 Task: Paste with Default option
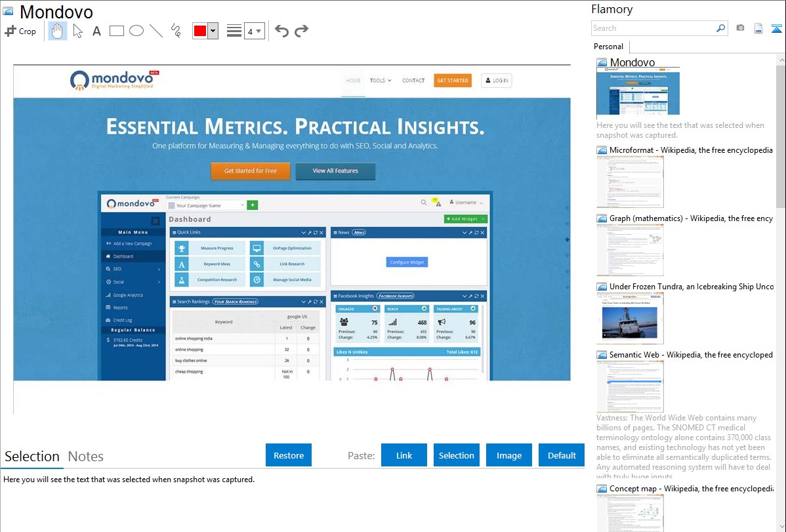(562, 455)
